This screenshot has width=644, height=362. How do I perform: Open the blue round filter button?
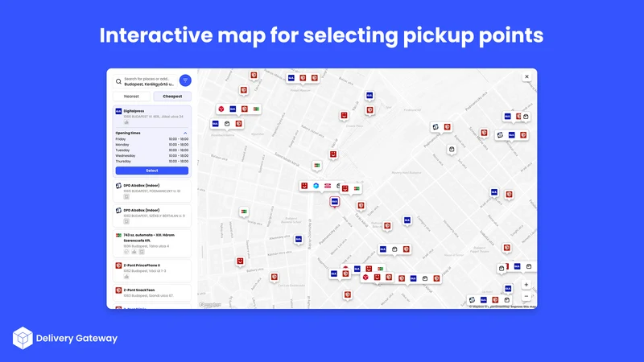tap(185, 80)
